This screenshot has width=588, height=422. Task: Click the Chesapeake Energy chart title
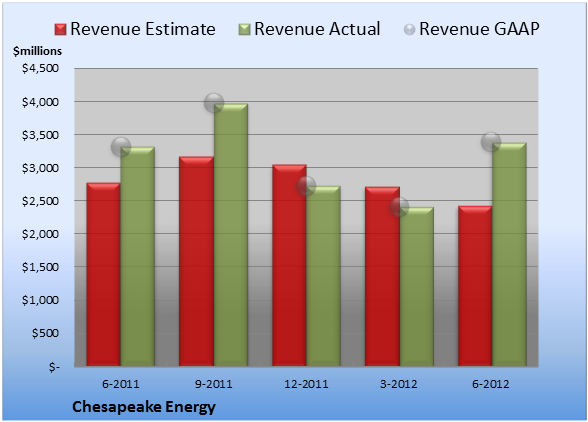pos(144,407)
